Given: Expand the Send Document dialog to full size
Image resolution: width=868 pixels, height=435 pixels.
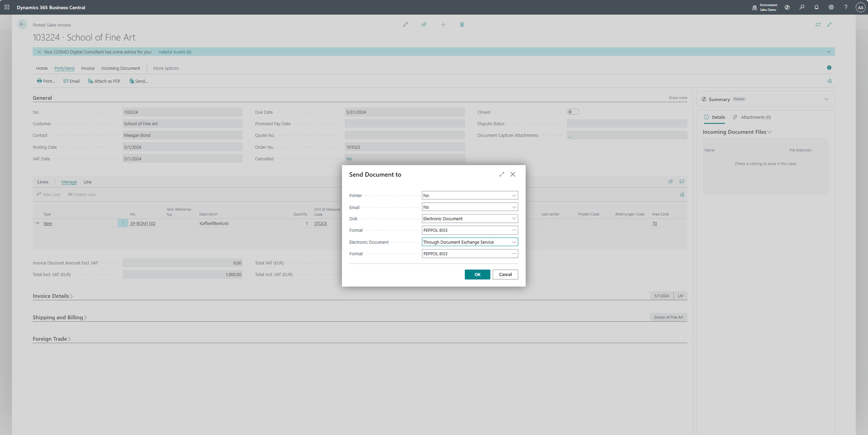Looking at the screenshot, I should click(x=502, y=175).
